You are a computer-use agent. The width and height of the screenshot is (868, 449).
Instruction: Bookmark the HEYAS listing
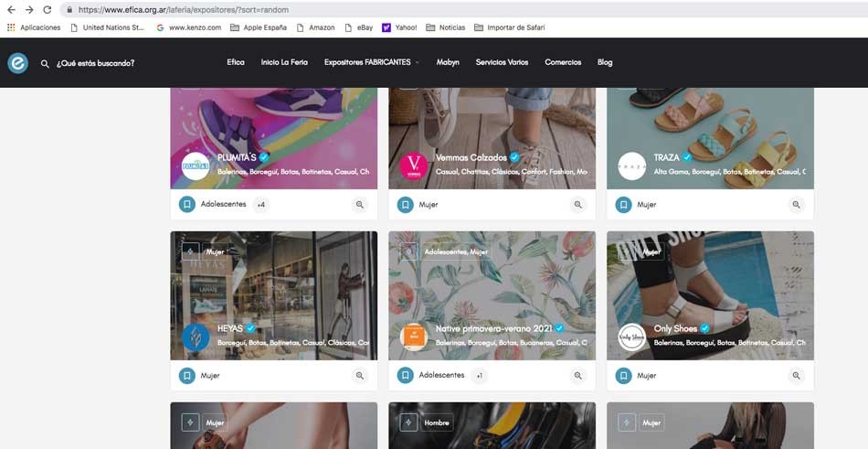tap(187, 375)
